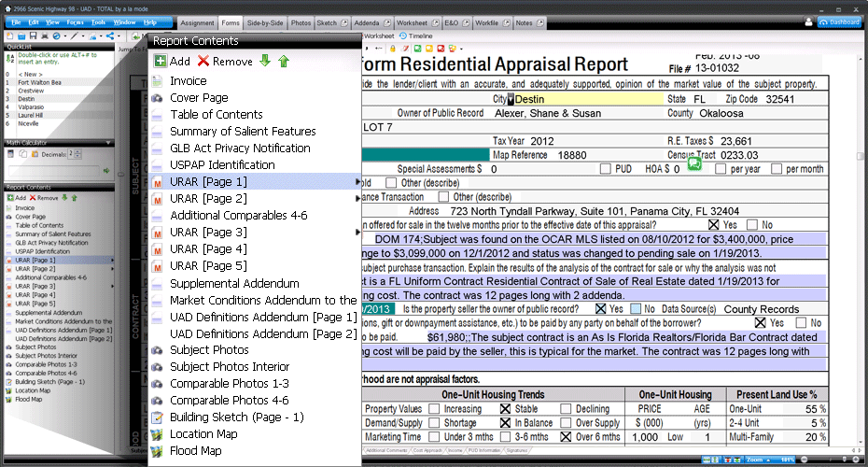The width and height of the screenshot is (868, 467).
Task: Open the Tools menu
Action: pos(98,22)
